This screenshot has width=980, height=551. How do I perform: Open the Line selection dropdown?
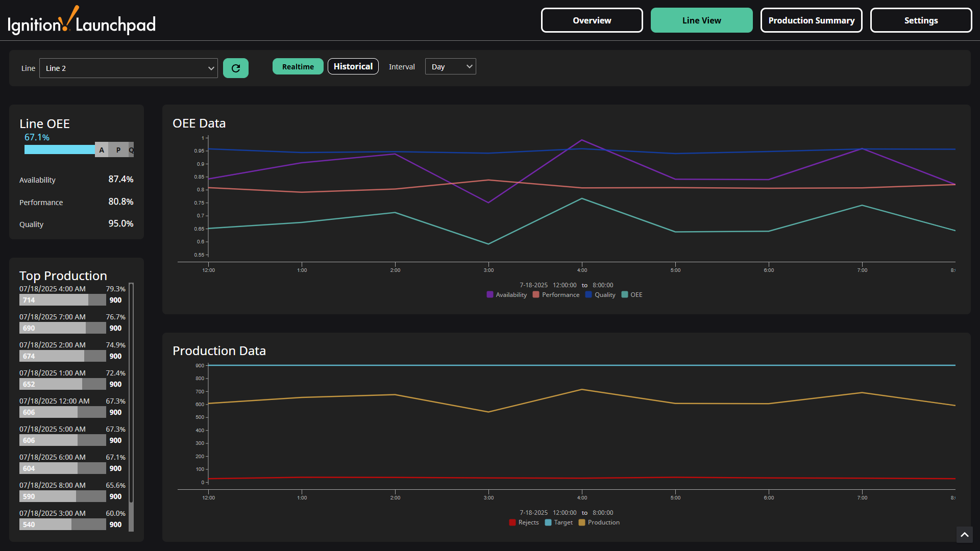[x=128, y=68]
